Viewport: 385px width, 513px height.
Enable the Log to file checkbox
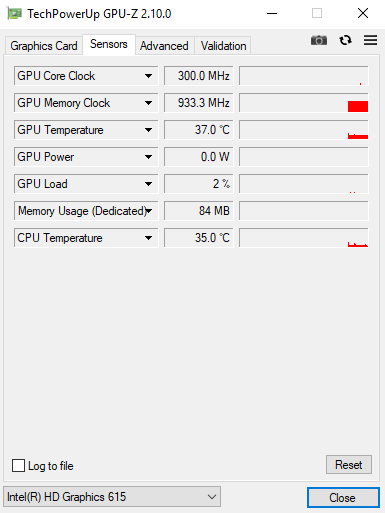18,465
